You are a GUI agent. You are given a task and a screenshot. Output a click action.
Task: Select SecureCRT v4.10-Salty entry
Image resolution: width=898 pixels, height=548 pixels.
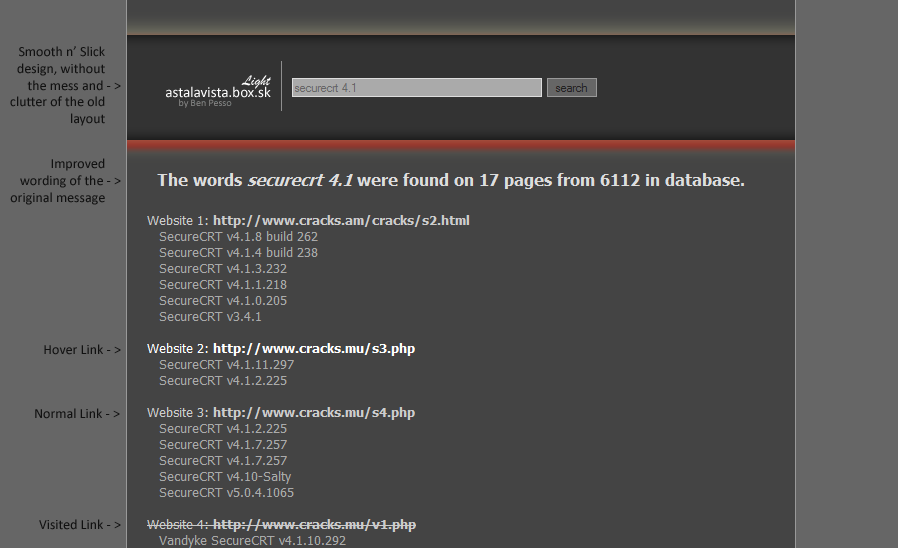[x=225, y=477]
